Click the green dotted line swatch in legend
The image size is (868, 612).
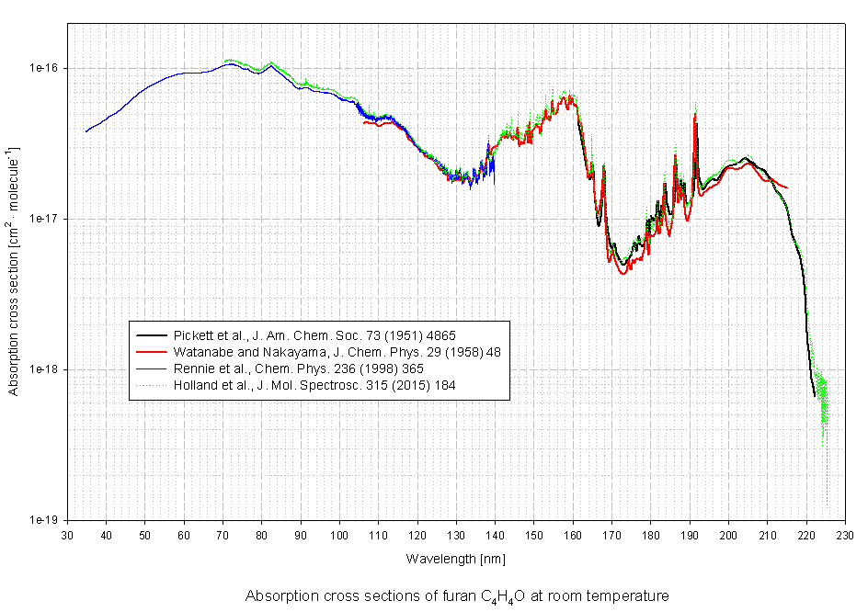pos(152,385)
